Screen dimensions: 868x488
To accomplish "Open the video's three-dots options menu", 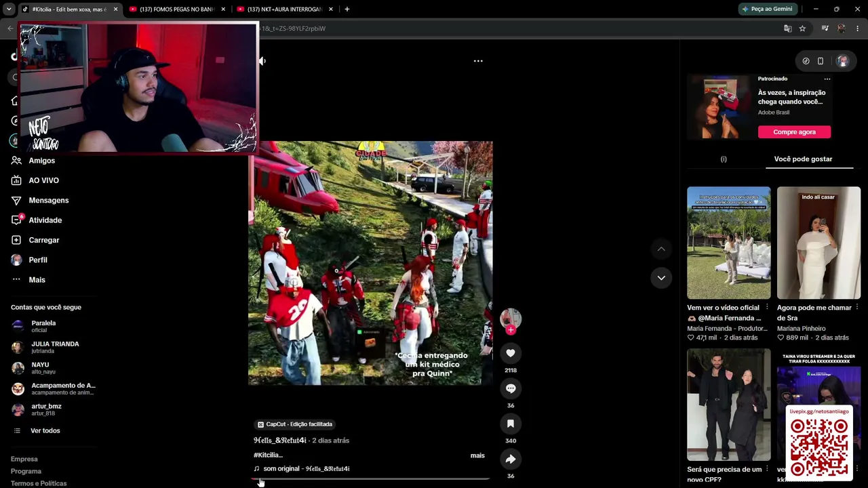I will [x=478, y=61].
